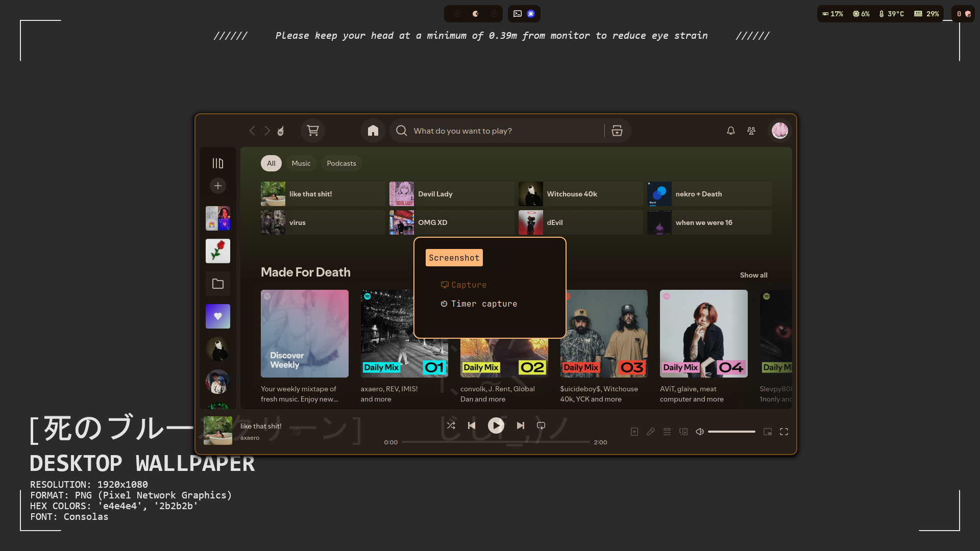This screenshot has height=551, width=980.
Task: Click the blue round app icon in top bar
Action: pyautogui.click(x=531, y=14)
